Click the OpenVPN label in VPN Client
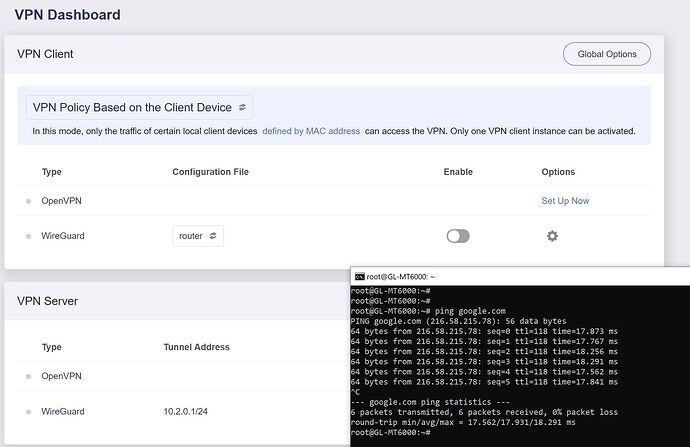The height and width of the screenshot is (447, 690). click(x=62, y=201)
